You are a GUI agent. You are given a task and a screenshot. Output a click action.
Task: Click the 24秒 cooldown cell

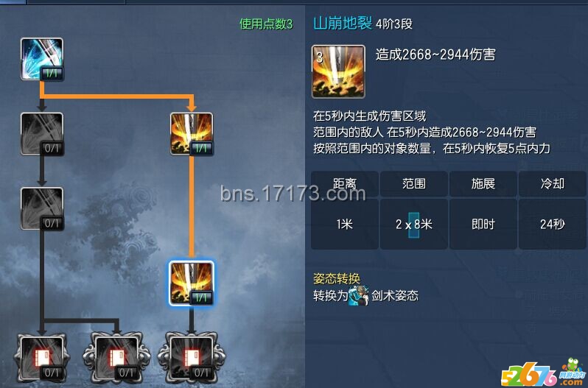pyautogui.click(x=553, y=224)
